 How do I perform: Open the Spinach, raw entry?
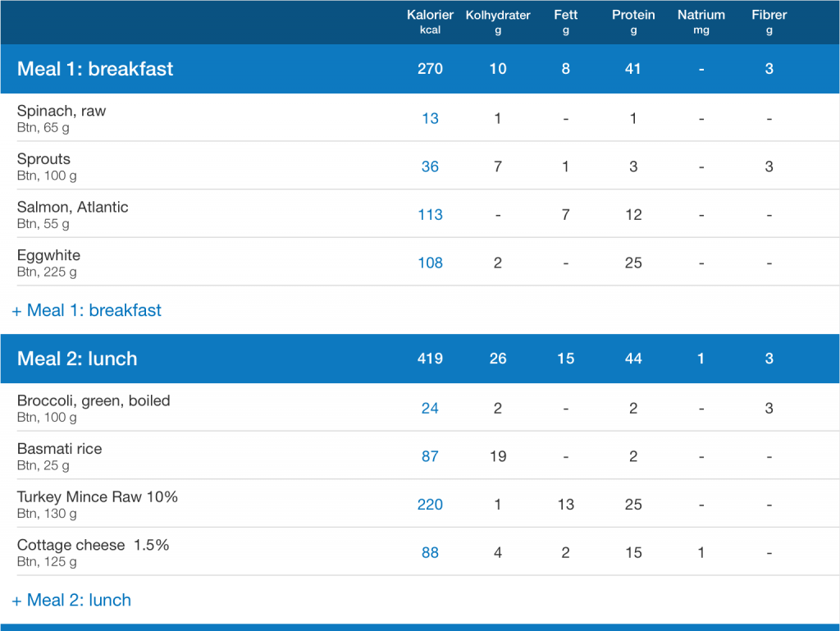point(62,118)
